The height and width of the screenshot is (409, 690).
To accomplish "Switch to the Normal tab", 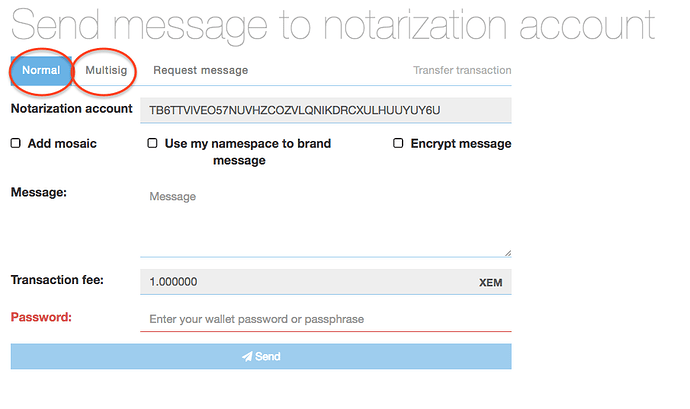I will 41,70.
